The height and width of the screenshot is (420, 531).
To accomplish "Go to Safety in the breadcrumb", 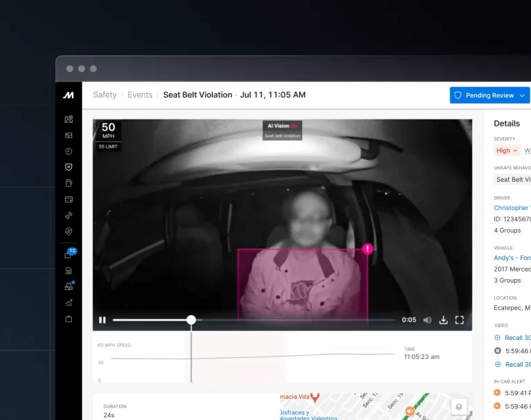I will (104, 95).
